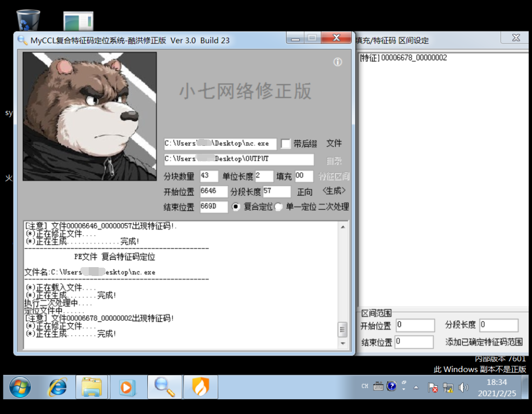
Task: Launch Internet Explorer from taskbar
Action: coord(57,387)
